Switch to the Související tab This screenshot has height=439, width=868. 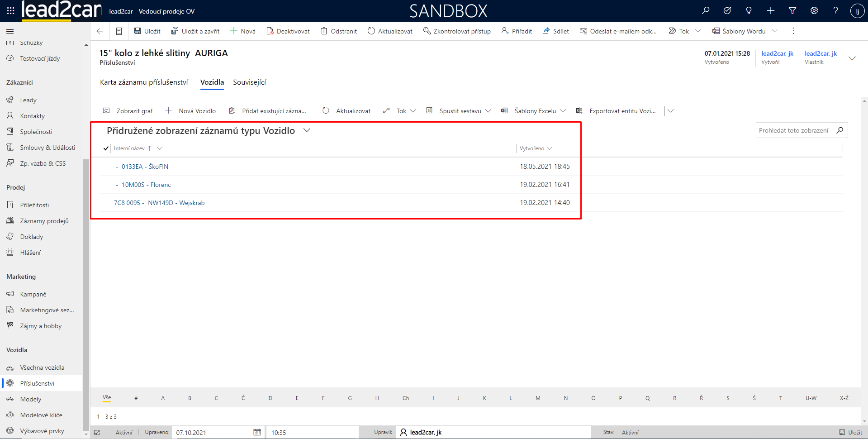249,82
